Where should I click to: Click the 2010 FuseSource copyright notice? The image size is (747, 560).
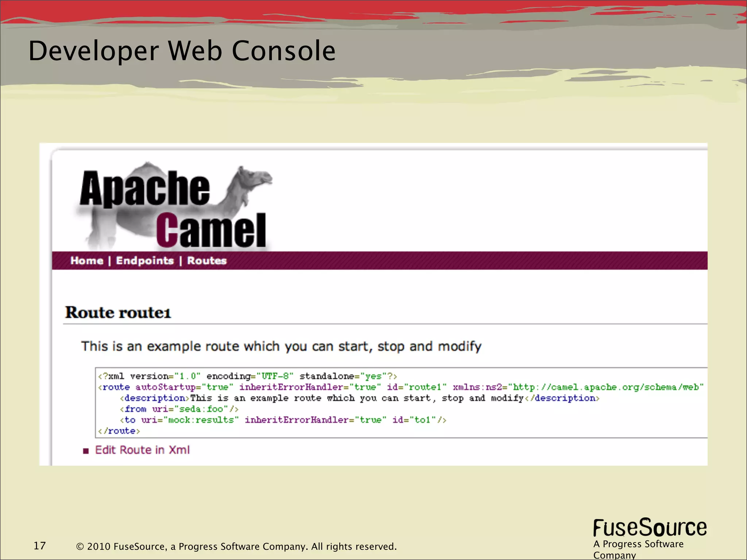pyautogui.click(x=236, y=547)
